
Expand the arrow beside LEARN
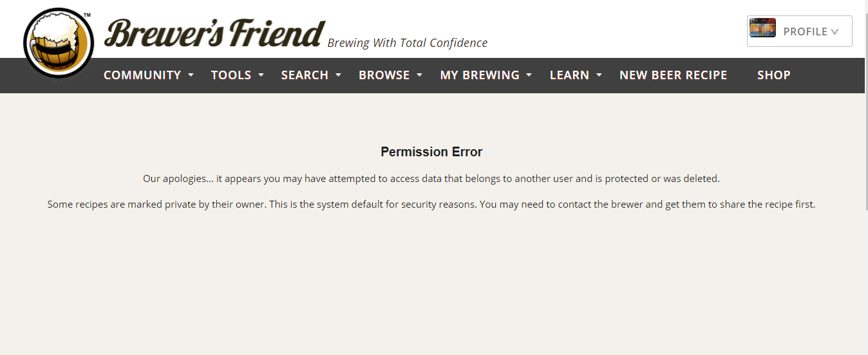pos(599,75)
